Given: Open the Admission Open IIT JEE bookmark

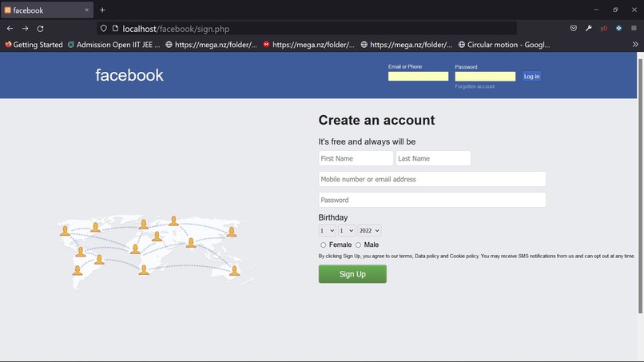Looking at the screenshot, I should pyautogui.click(x=113, y=45).
